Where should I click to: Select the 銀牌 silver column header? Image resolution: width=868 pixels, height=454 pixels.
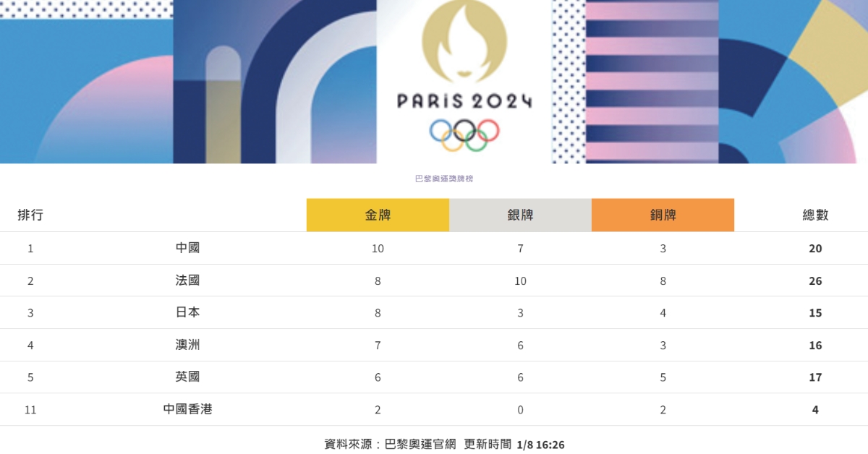[x=520, y=215]
